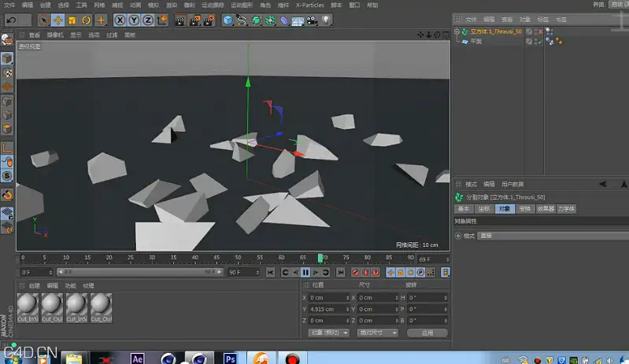Open the Object Manager 对象 menu

(525, 19)
